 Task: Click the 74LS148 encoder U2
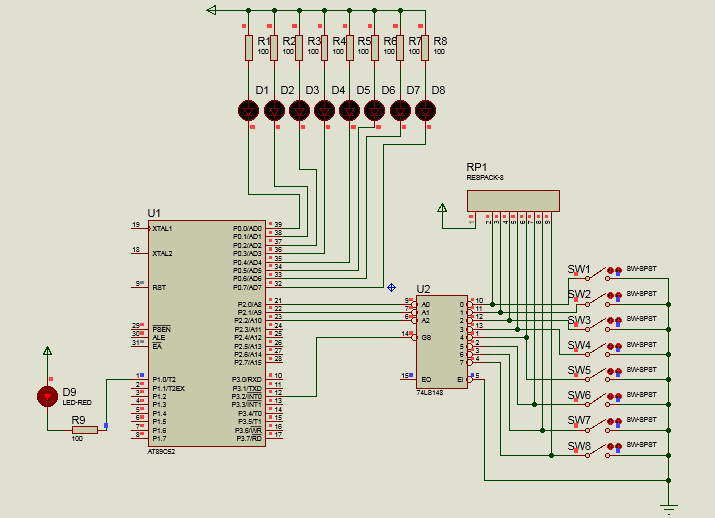[x=441, y=340]
